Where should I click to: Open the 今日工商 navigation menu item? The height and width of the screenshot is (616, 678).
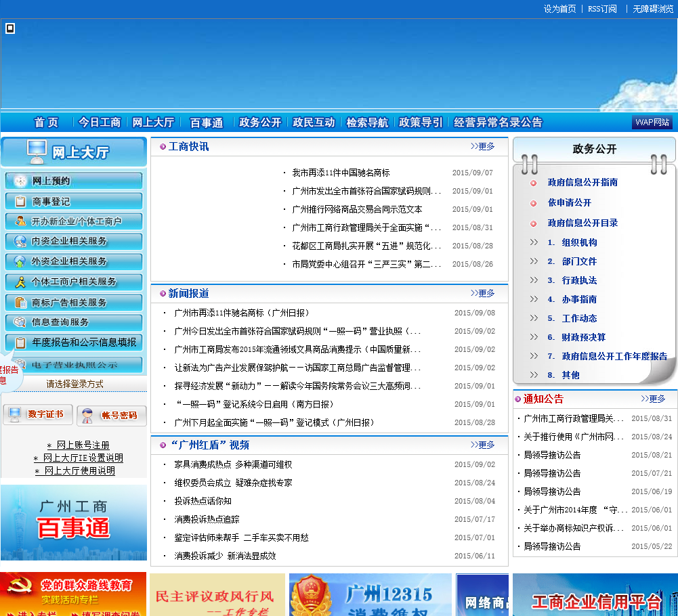pyautogui.click(x=100, y=123)
